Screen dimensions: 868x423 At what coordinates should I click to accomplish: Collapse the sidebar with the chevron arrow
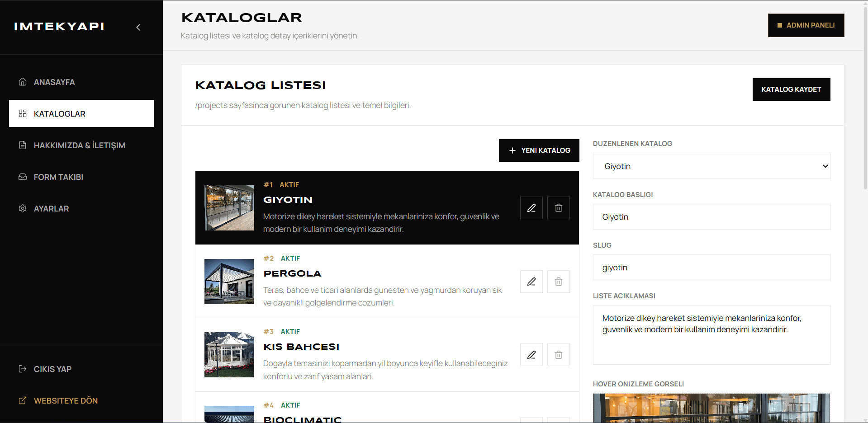tap(138, 27)
